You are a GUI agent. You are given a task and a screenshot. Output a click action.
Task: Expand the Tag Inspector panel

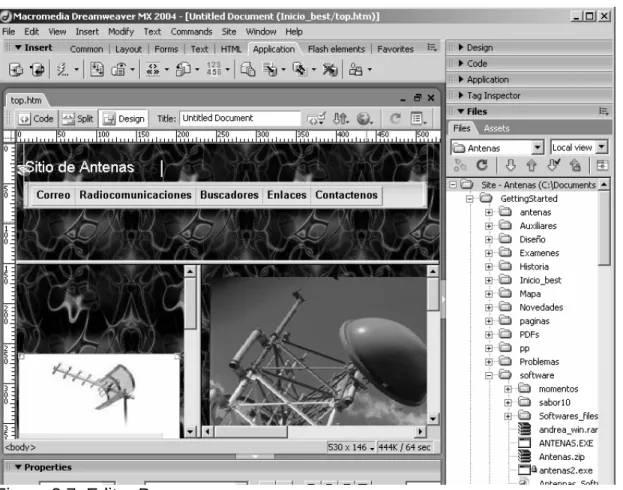point(461,95)
